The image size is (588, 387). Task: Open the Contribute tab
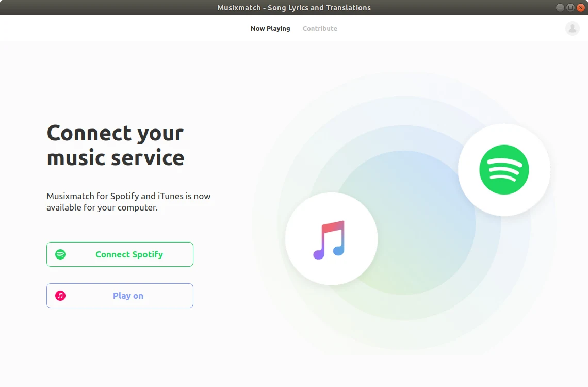[320, 28]
